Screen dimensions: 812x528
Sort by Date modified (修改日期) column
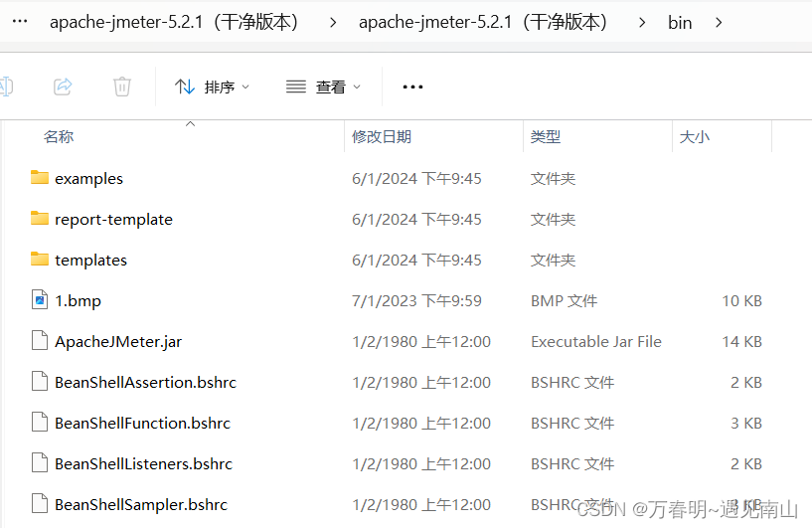[382, 137]
